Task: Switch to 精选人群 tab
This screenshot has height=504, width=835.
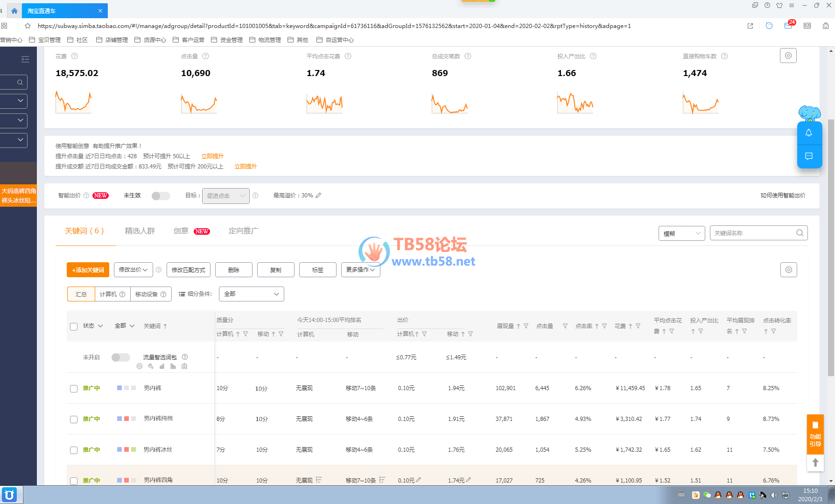Action: tap(140, 231)
